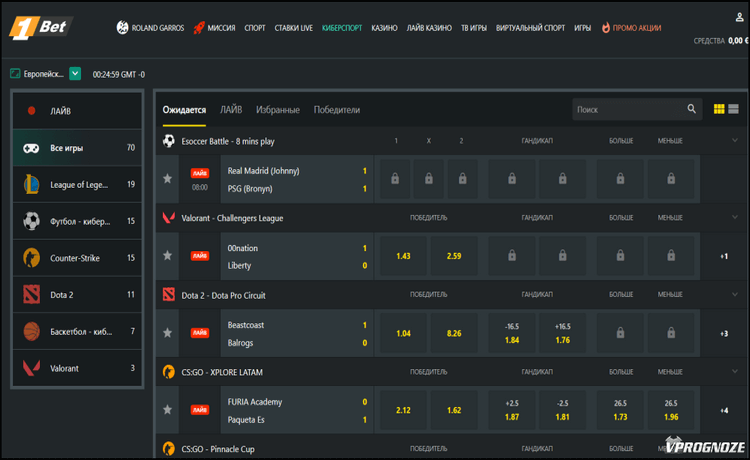
Task: Favorite the FURIA Academy vs Paqueta match
Action: pos(167,410)
